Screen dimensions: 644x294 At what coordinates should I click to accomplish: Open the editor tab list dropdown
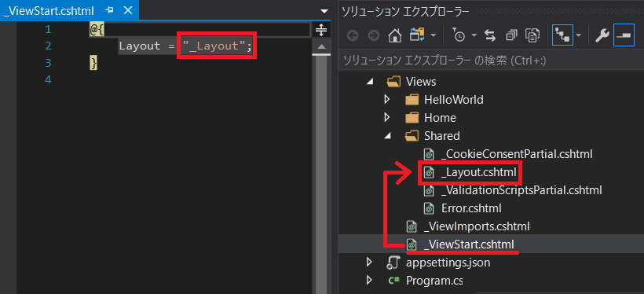324,11
